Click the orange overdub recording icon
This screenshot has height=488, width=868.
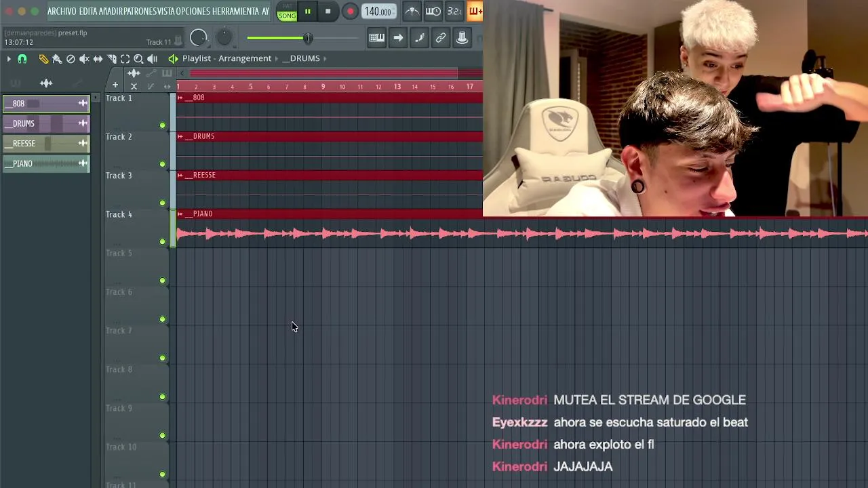[x=475, y=11]
